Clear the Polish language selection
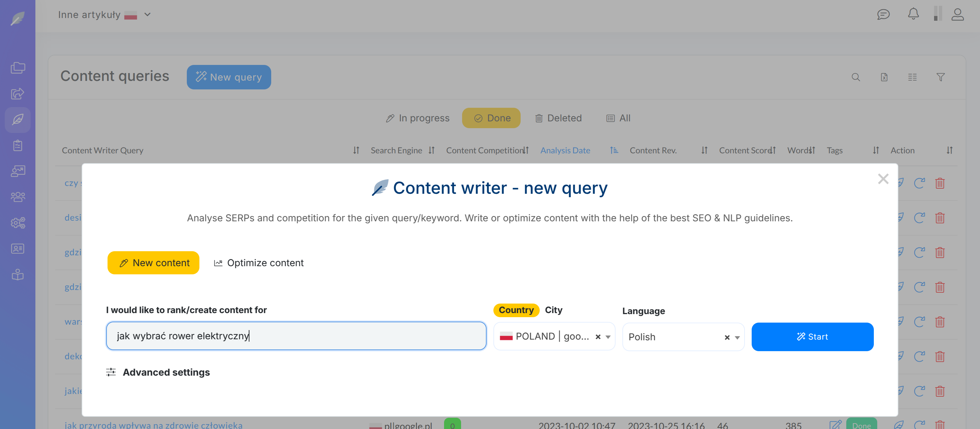980x429 pixels. (727, 338)
